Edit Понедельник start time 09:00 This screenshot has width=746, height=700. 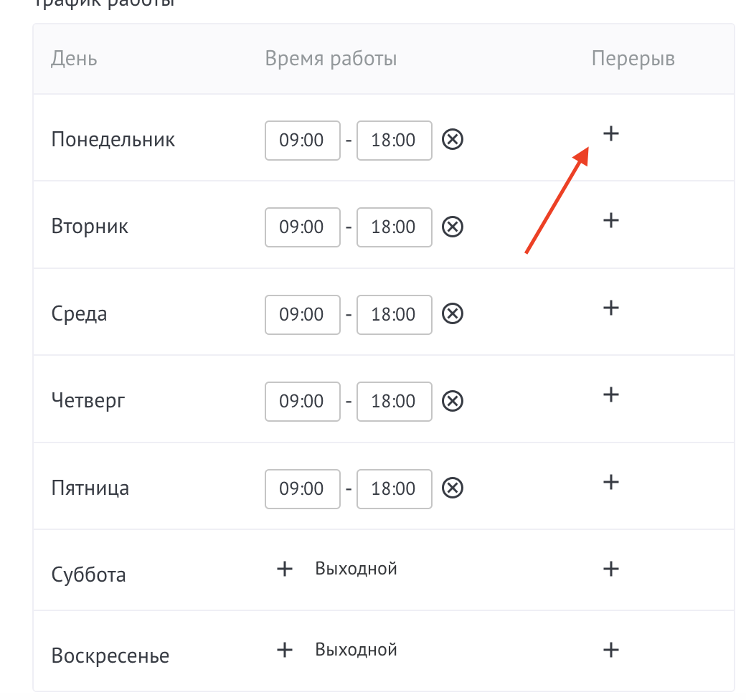302,140
